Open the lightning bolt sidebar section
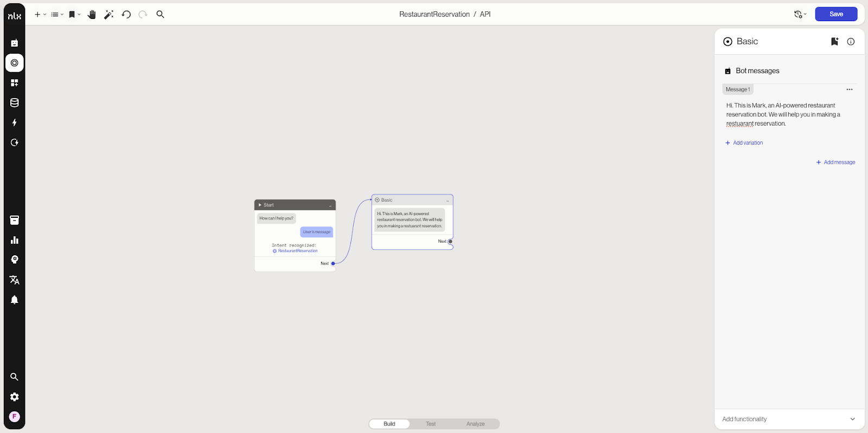This screenshot has height=433, width=868. pos(15,122)
